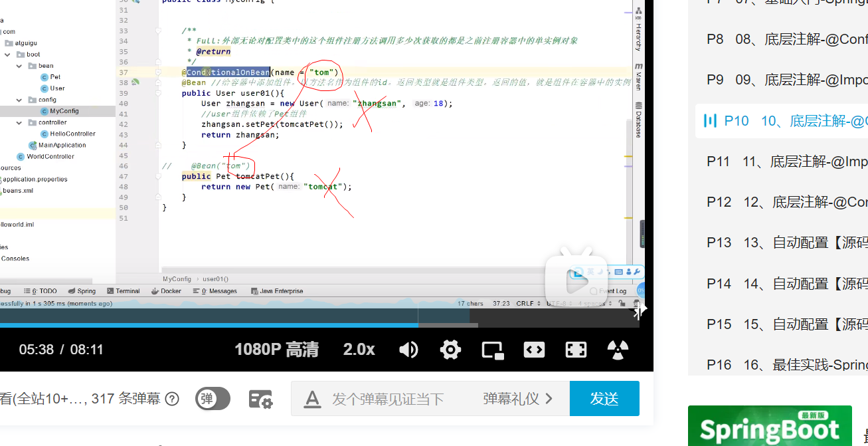Click the WorldController class icon

pyautogui.click(x=21, y=156)
